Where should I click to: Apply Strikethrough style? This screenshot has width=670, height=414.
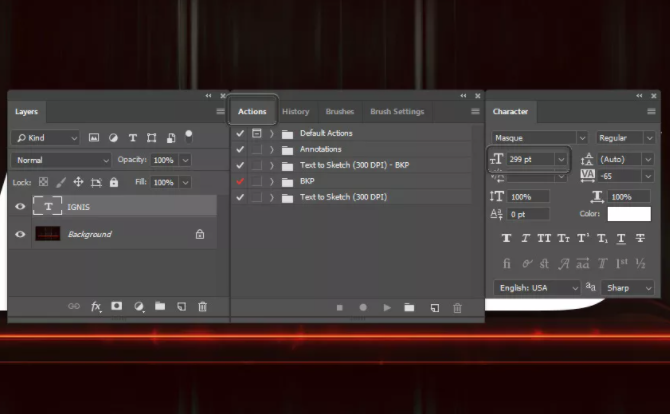(640, 238)
